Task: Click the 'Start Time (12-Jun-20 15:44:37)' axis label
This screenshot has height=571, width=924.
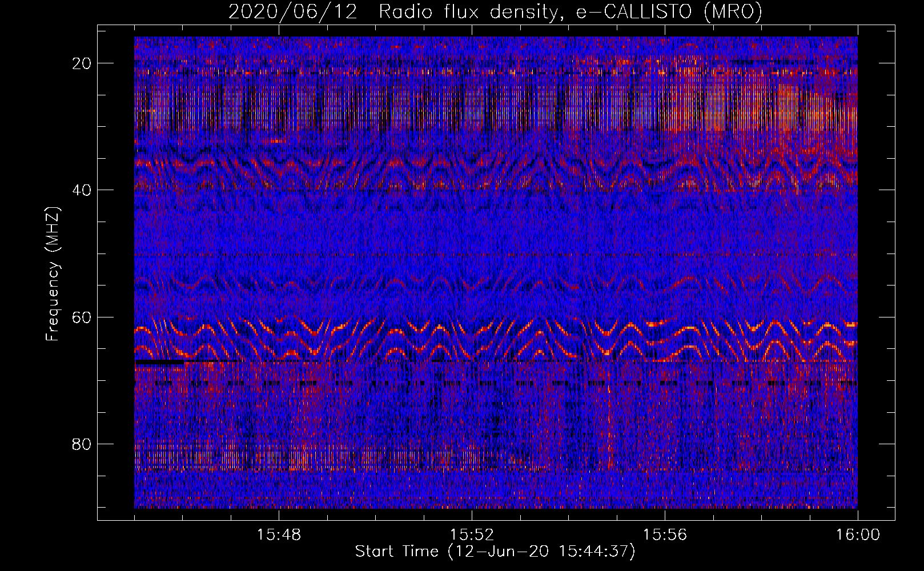Action: click(x=495, y=552)
